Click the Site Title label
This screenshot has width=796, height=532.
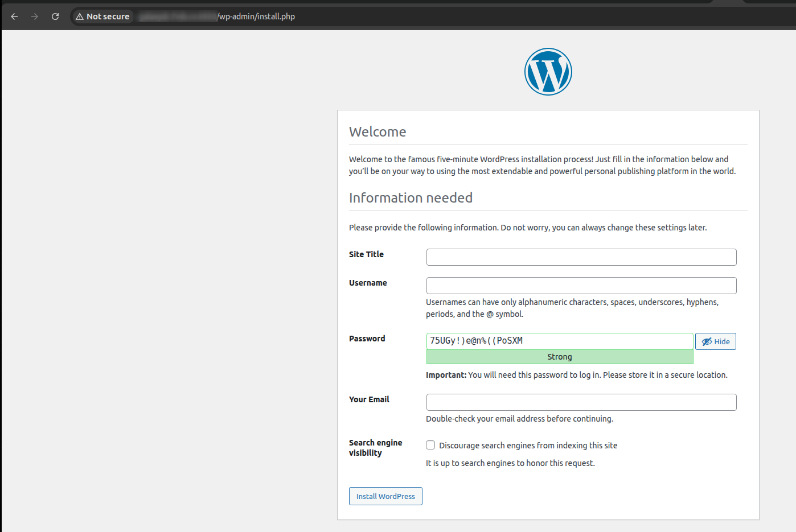(x=366, y=254)
